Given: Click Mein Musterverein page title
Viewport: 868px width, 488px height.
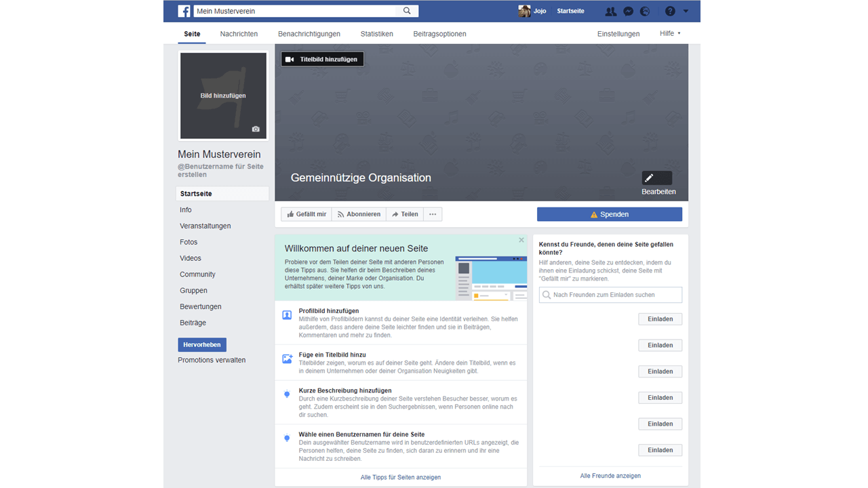Looking at the screenshot, I should pyautogui.click(x=219, y=155).
